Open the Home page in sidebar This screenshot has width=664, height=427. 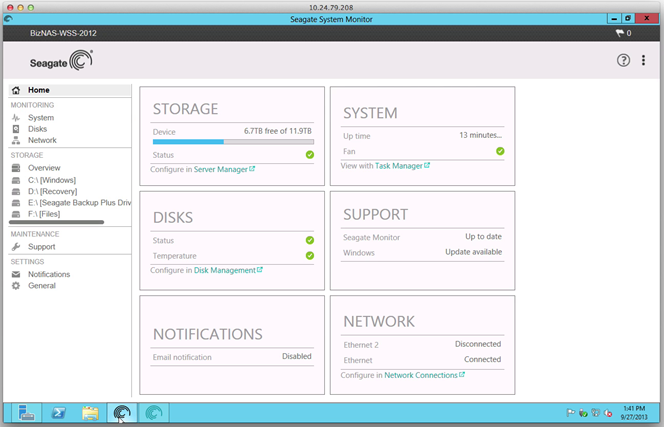[x=69, y=90]
